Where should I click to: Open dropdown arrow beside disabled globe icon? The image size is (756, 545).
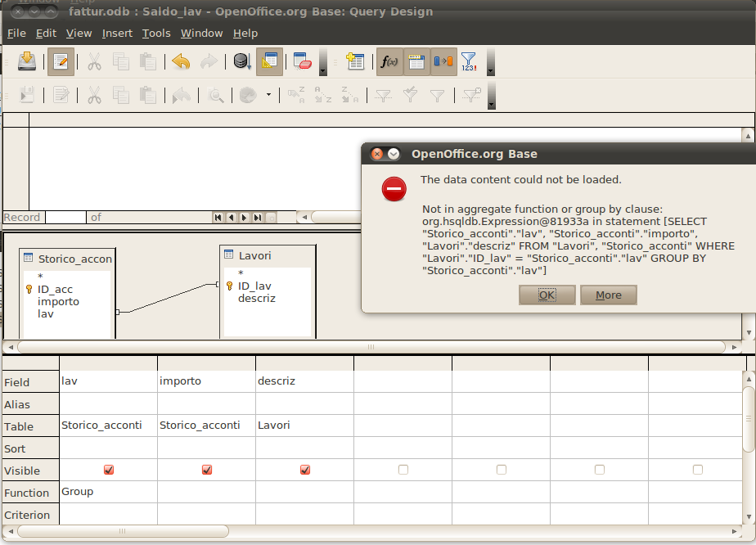coord(268,96)
